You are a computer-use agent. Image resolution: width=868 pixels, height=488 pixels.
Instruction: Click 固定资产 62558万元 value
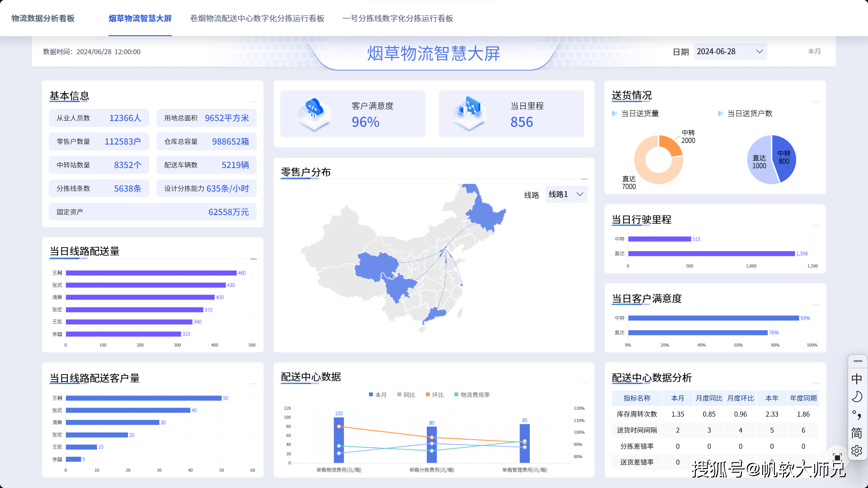pyautogui.click(x=228, y=212)
